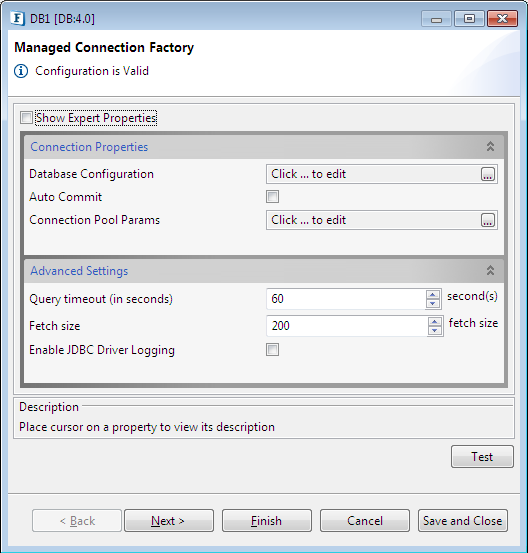The height and width of the screenshot is (553, 528).
Task: Open Database Configuration ellipsis editor button
Action: tap(488, 174)
